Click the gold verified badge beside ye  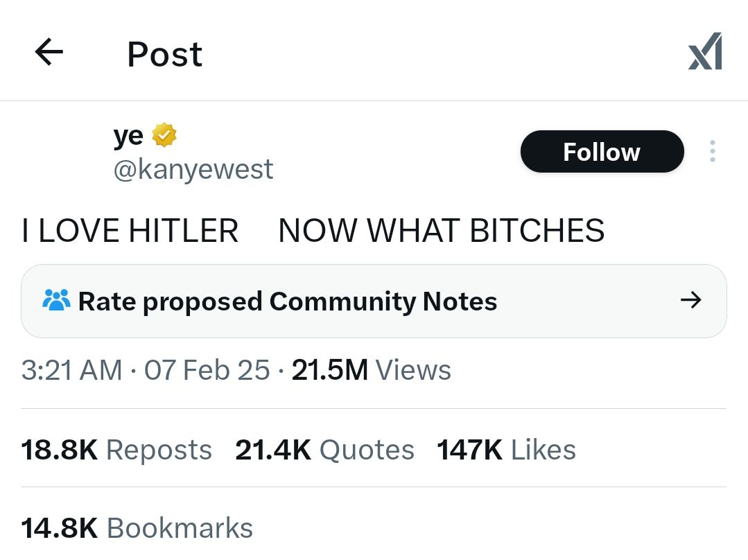(x=164, y=135)
